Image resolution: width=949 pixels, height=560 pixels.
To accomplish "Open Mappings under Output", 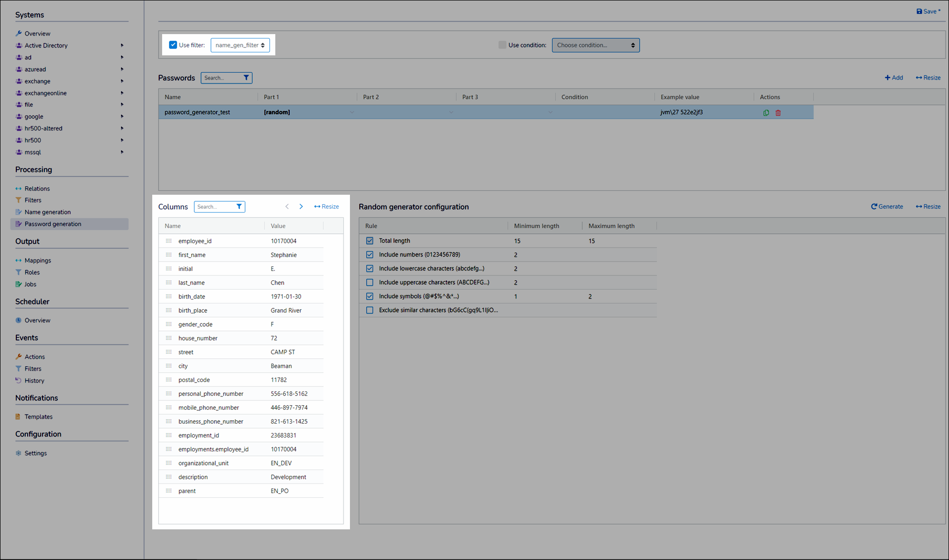I will (x=38, y=260).
